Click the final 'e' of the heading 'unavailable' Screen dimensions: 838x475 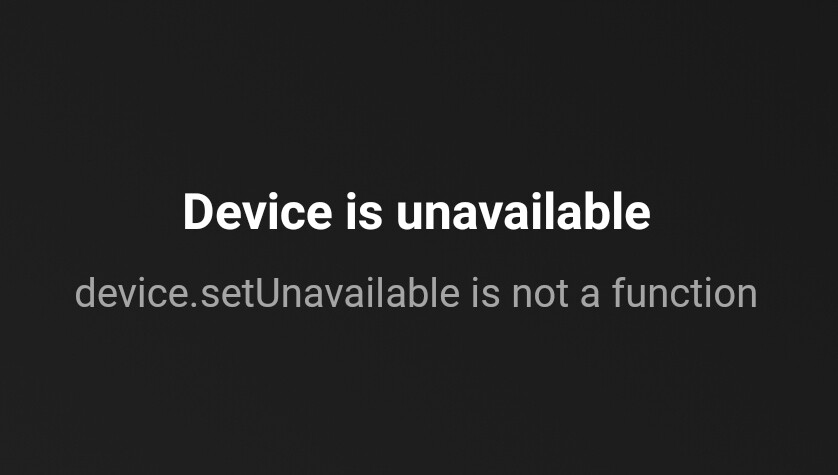(x=637, y=217)
